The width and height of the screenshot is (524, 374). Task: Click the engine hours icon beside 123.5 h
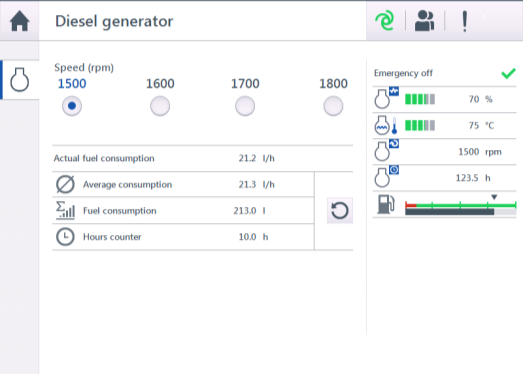click(x=386, y=177)
